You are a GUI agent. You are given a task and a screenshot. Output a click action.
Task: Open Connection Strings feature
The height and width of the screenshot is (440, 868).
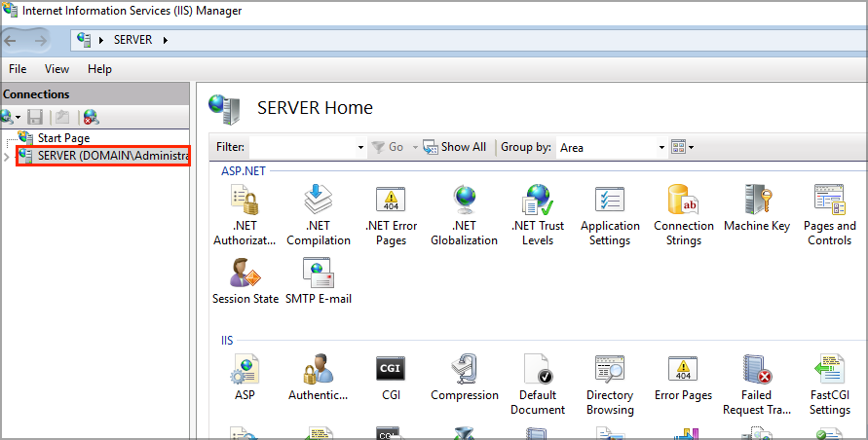click(684, 215)
